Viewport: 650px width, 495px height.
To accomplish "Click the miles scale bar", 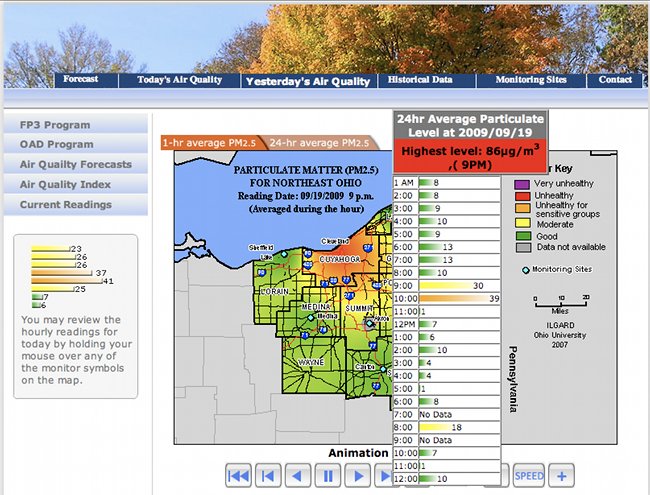I will point(561,304).
